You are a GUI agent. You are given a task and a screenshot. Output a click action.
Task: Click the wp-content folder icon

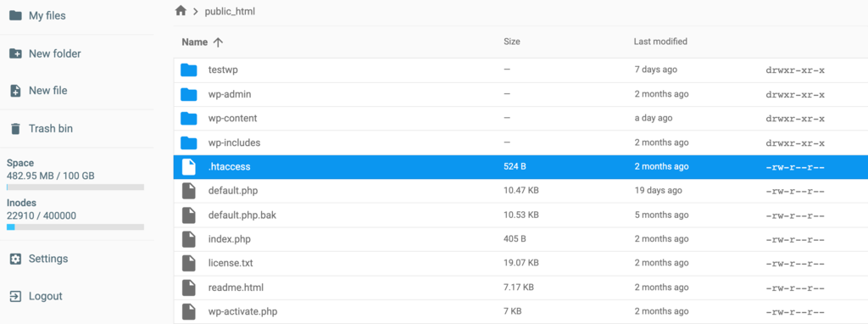coord(189,119)
